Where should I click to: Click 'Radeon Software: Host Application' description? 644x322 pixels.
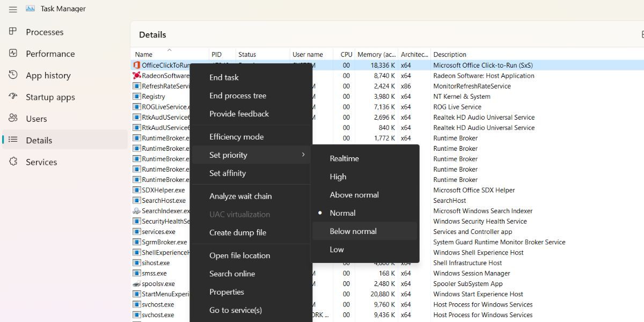pos(484,76)
